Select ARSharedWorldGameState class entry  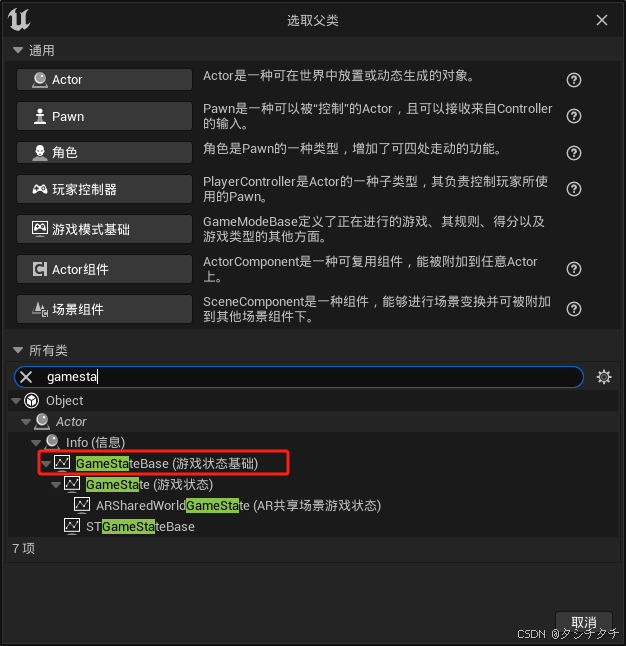coord(238,506)
